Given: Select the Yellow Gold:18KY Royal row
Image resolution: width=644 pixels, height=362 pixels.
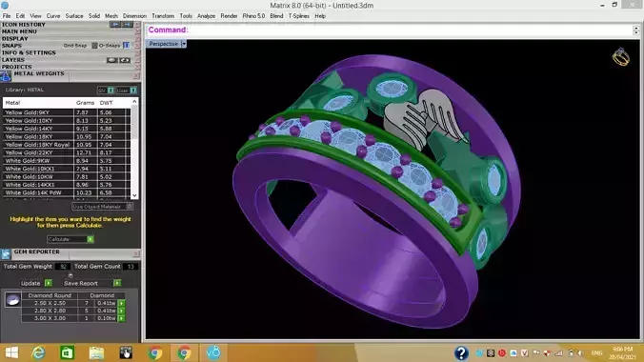Looking at the screenshot, I should [x=66, y=145].
